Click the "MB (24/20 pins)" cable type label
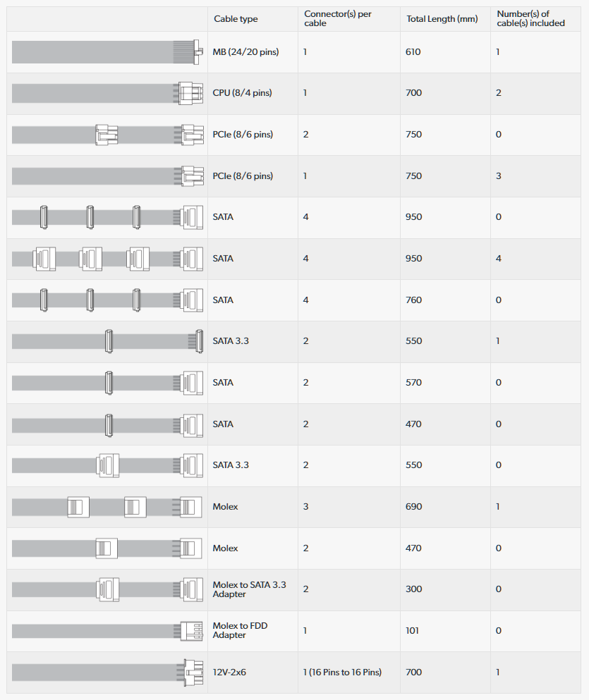 tap(245, 52)
